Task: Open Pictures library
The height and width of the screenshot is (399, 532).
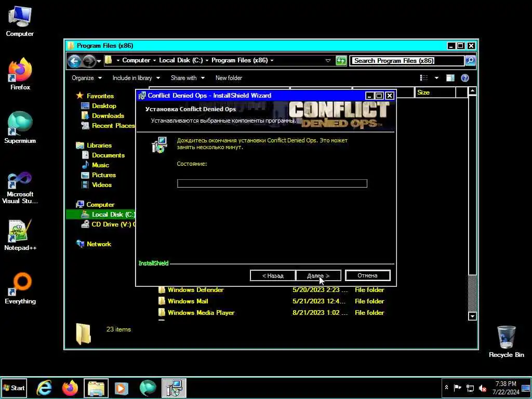Action: tap(104, 175)
